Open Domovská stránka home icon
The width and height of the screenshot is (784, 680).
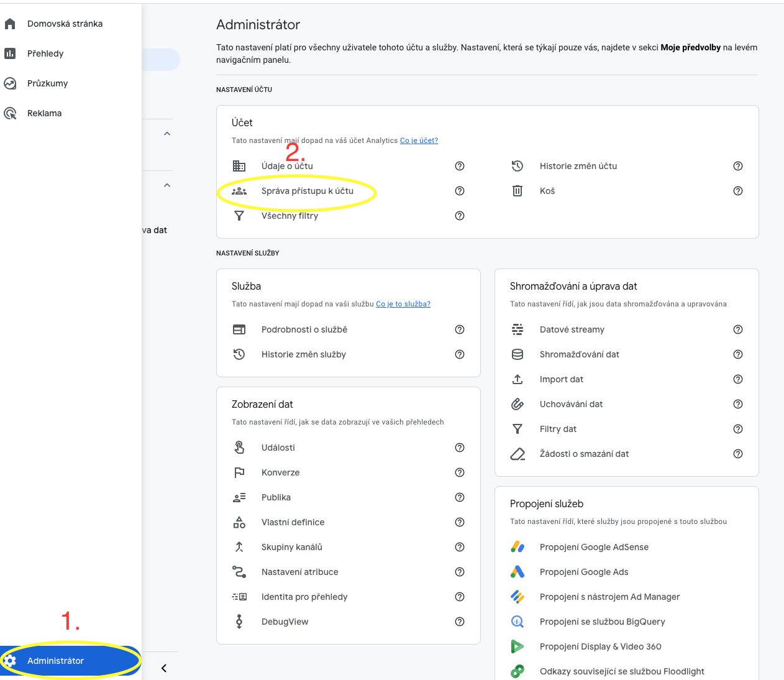coord(10,24)
